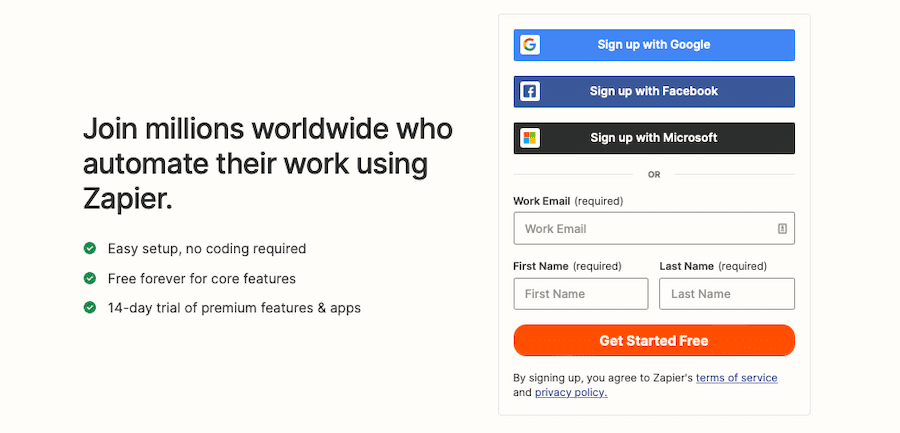The width and height of the screenshot is (900, 433).
Task: Select the Last Name text box
Action: click(x=727, y=294)
